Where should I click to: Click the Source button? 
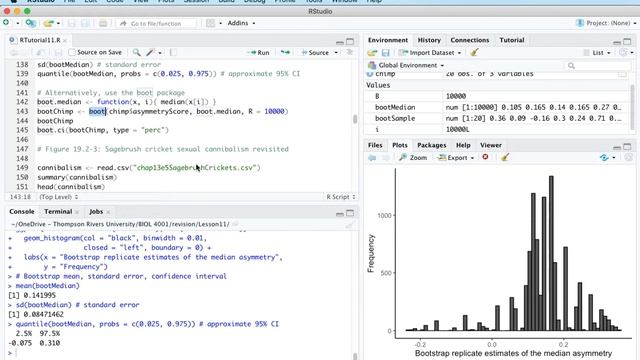315,52
